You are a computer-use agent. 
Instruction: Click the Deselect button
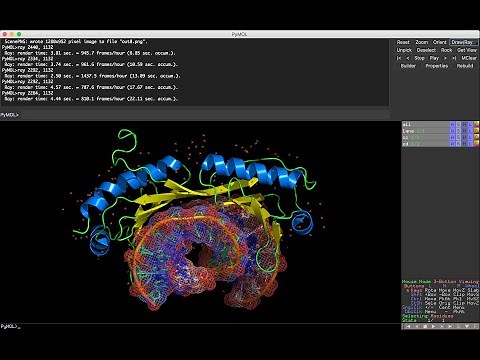point(426,50)
